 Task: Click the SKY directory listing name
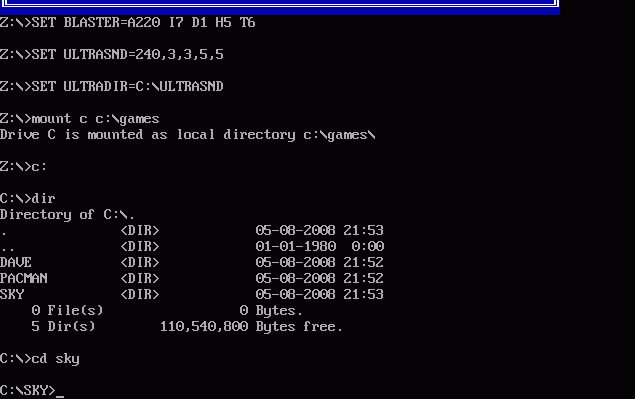(x=12, y=294)
